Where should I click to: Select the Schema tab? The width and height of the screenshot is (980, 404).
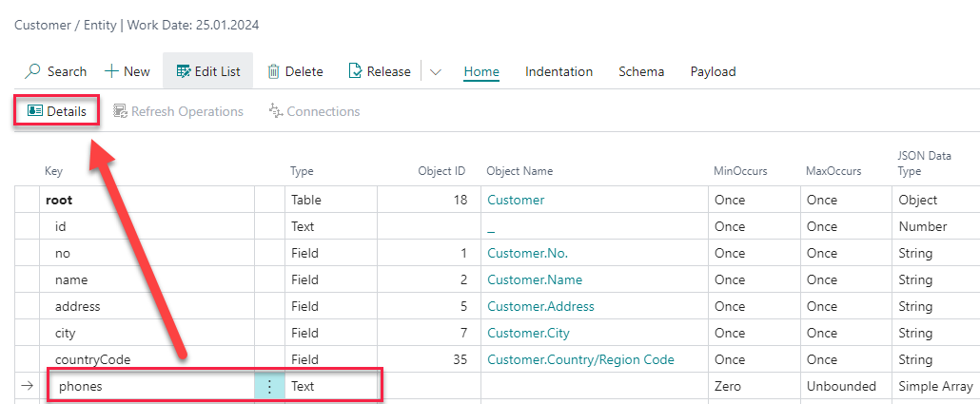[x=641, y=71]
